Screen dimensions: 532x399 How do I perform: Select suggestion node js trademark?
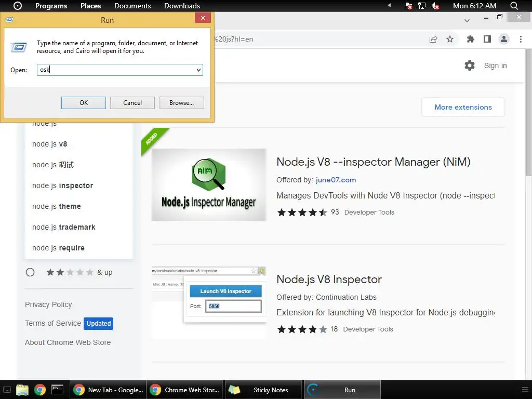(x=79, y=228)
